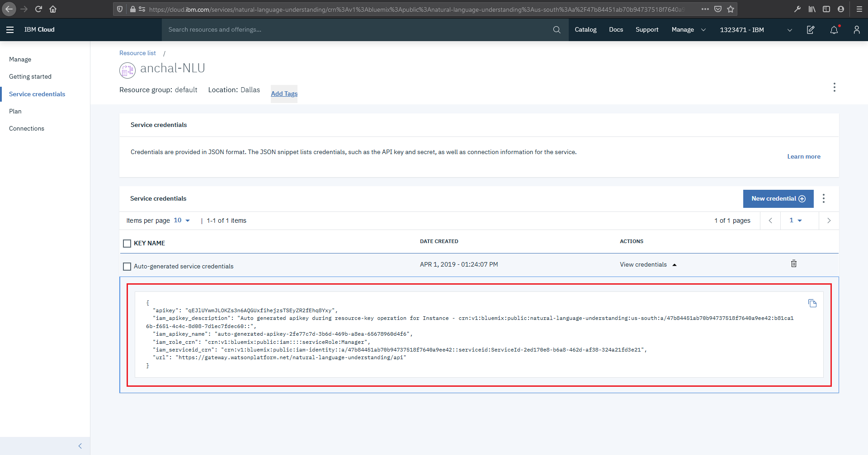The image size is (868, 455).
Task: Navigate to Resource list breadcrumb
Action: point(137,53)
